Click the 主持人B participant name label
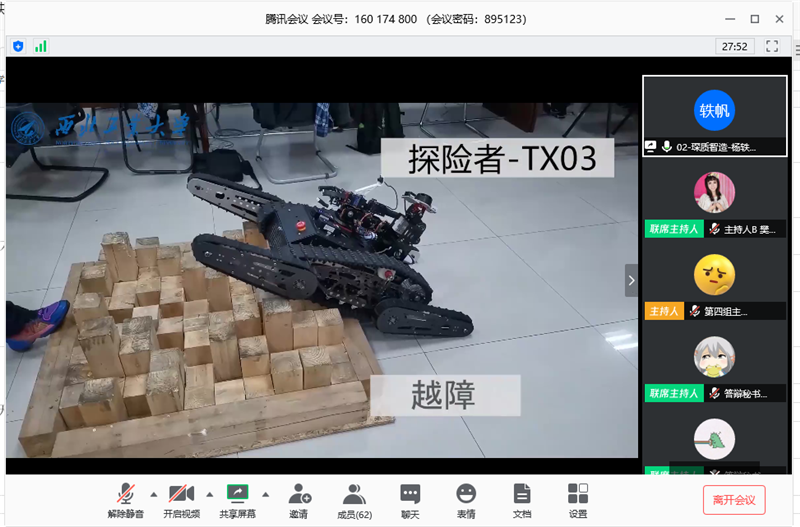Screen dimensions: 800x527 click(749, 230)
